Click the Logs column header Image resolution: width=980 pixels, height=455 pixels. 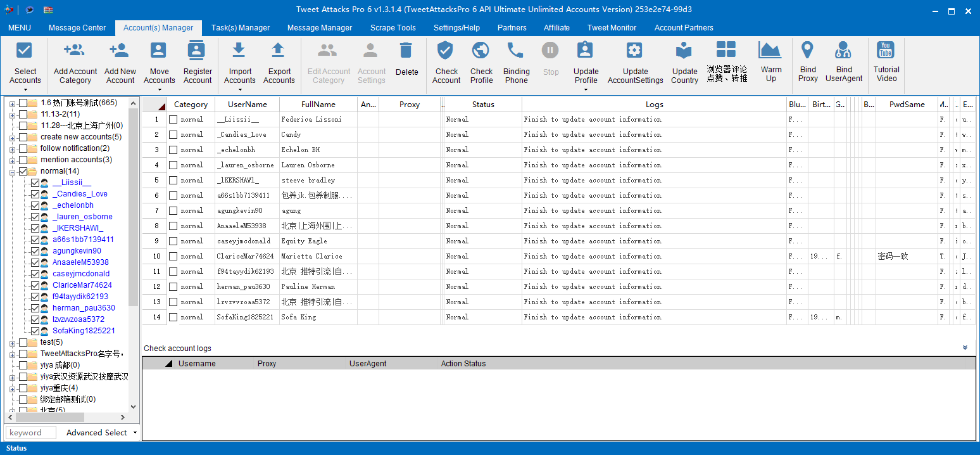[655, 105]
